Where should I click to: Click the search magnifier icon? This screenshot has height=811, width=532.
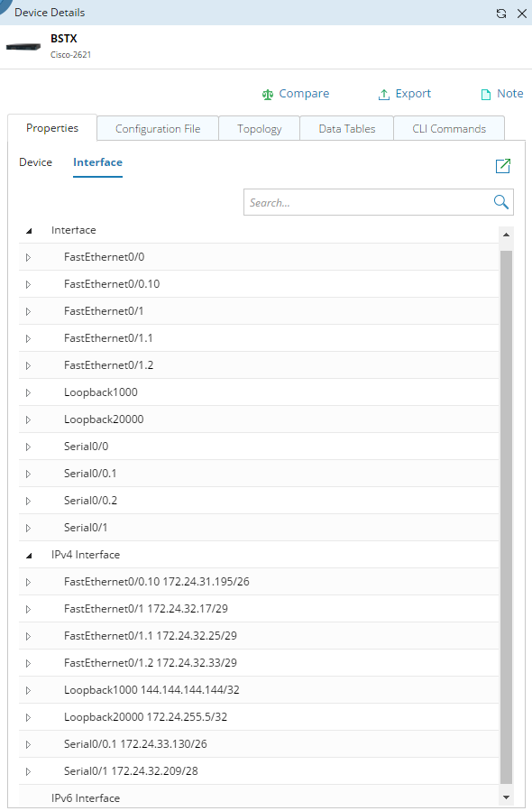[501, 202]
